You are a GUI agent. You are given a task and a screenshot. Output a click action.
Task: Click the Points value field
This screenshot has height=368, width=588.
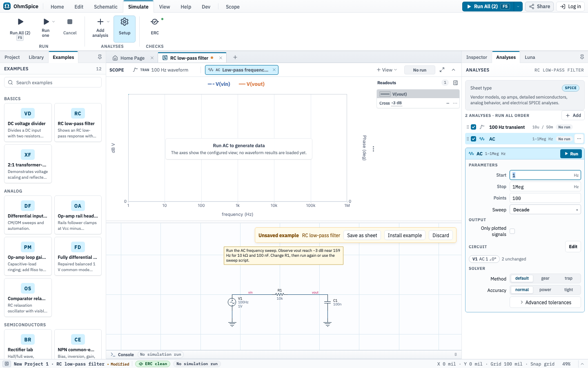tap(545, 198)
